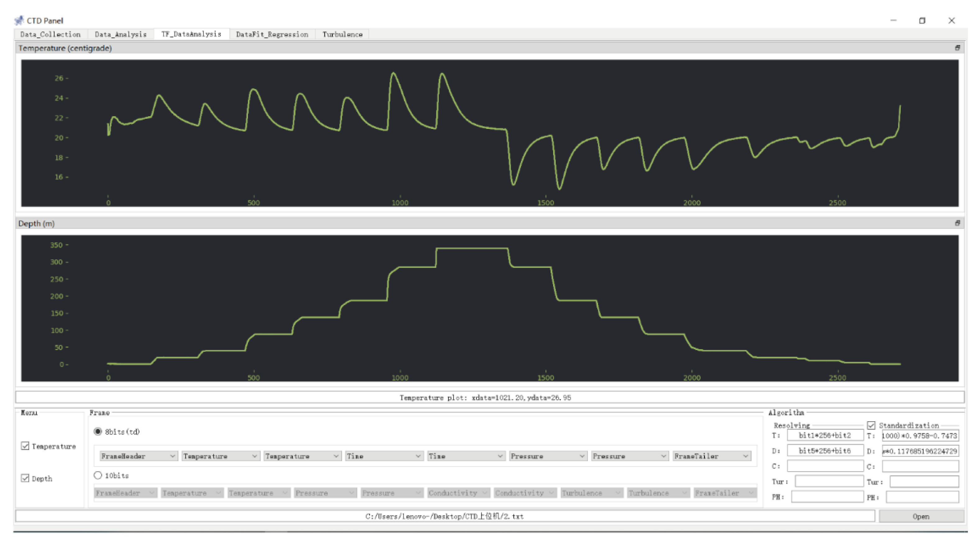Disable the Standardization checkbox
Image resolution: width=980 pixels, height=547 pixels.
point(871,425)
